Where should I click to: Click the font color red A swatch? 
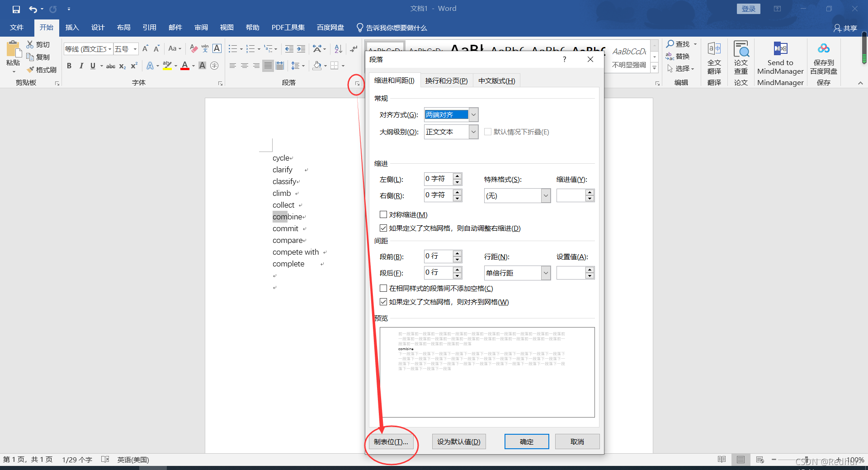click(x=185, y=66)
